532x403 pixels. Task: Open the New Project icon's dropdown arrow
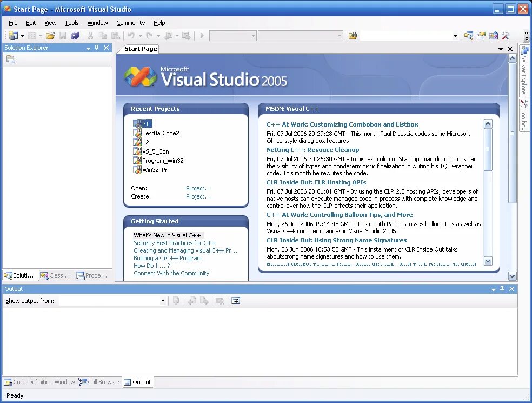click(22, 36)
